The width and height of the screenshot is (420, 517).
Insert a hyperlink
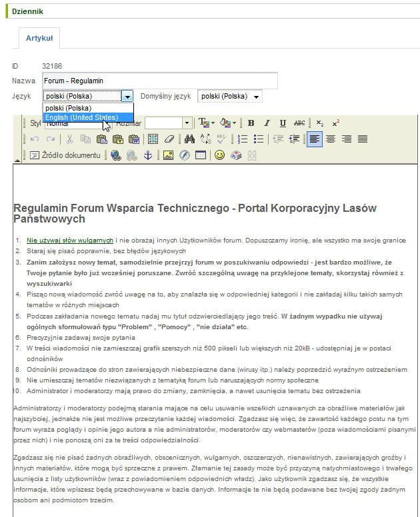(116, 155)
